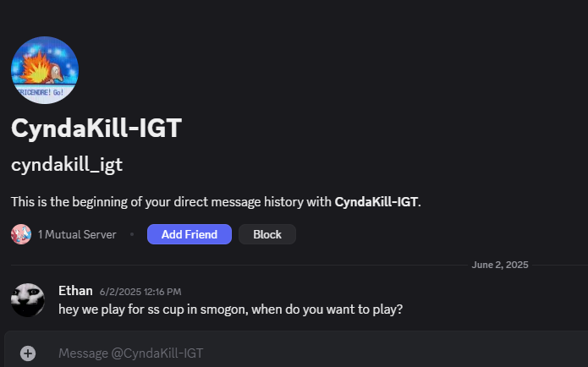This screenshot has width=588, height=367.
Task: Click the mutual server icon
Action: [21, 234]
